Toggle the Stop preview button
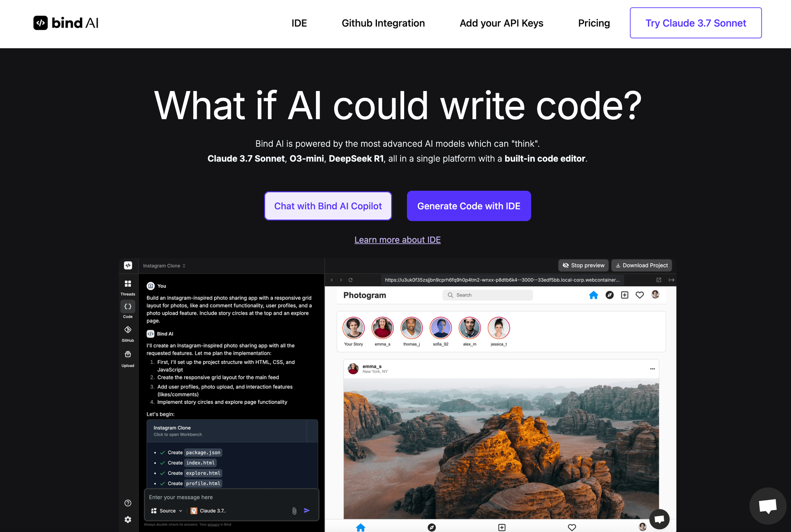This screenshot has height=532, width=791. point(583,265)
